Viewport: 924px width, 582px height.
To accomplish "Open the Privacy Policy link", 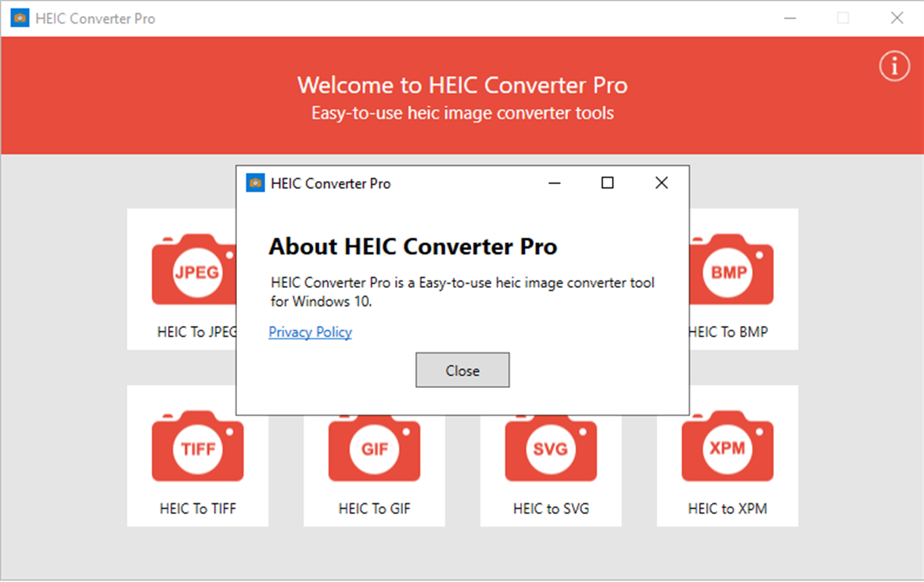I will coord(311,332).
